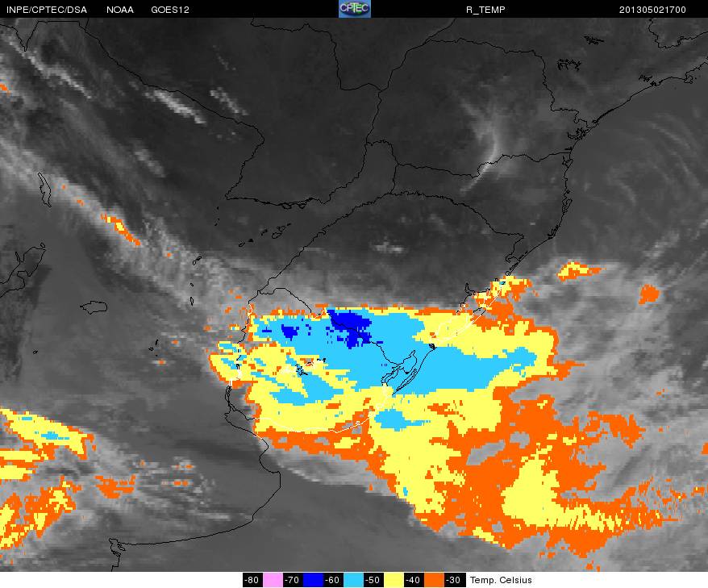Select the dark blue -70 to -60 swatch
708x588 pixels.
[x=313, y=580]
